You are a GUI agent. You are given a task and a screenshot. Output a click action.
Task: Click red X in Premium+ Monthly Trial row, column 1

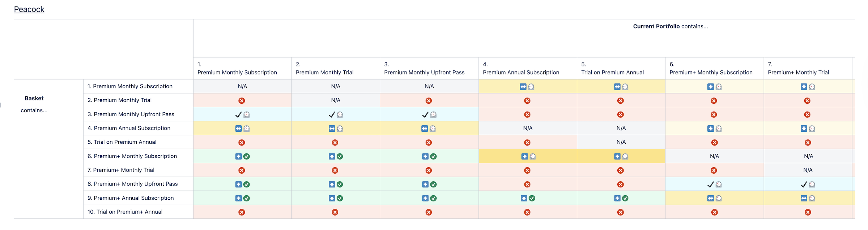click(x=242, y=170)
